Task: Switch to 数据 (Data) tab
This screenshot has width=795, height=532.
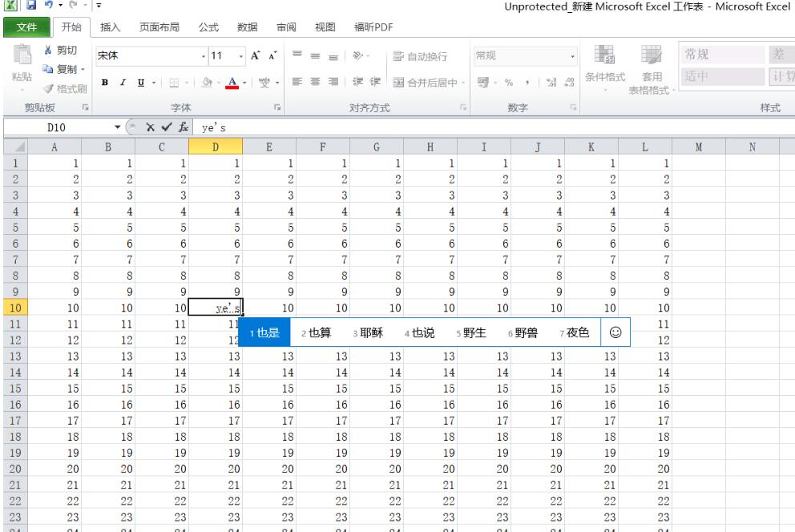Action: tap(248, 27)
